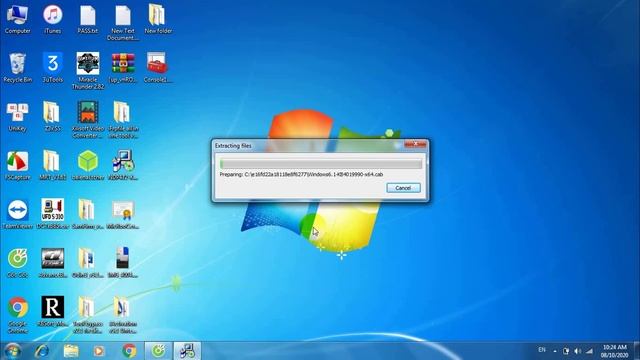Open the EN language indicator

coord(542,350)
